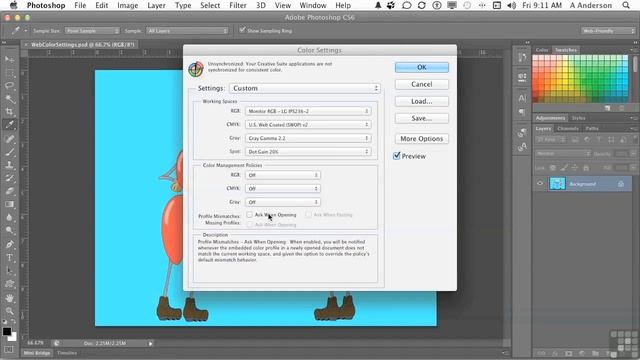Click the lock icon on Background layer
Image resolution: width=640 pixels, height=360 pixels.
pos(621,184)
